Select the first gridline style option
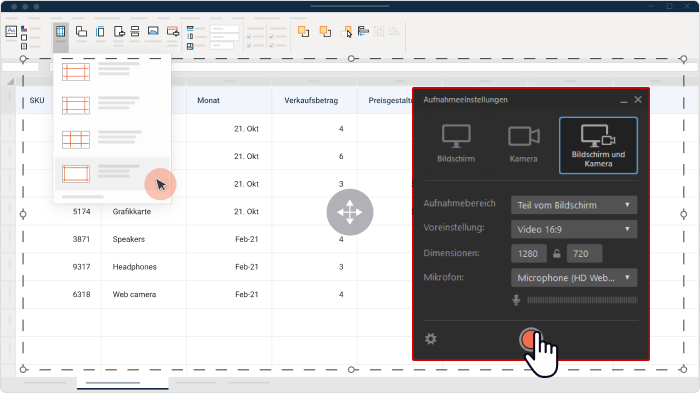700x393 pixels. (x=112, y=71)
